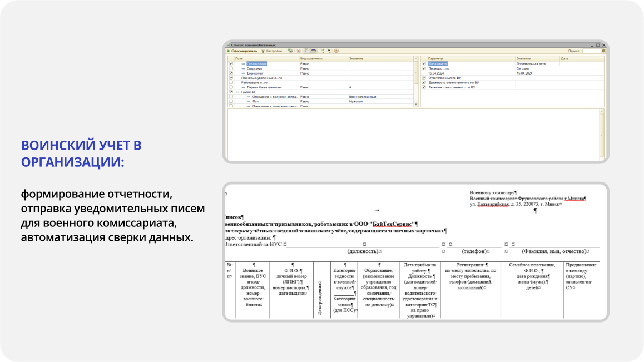
Task: Click Равно in the Военкомат row
Action: click(x=305, y=73)
